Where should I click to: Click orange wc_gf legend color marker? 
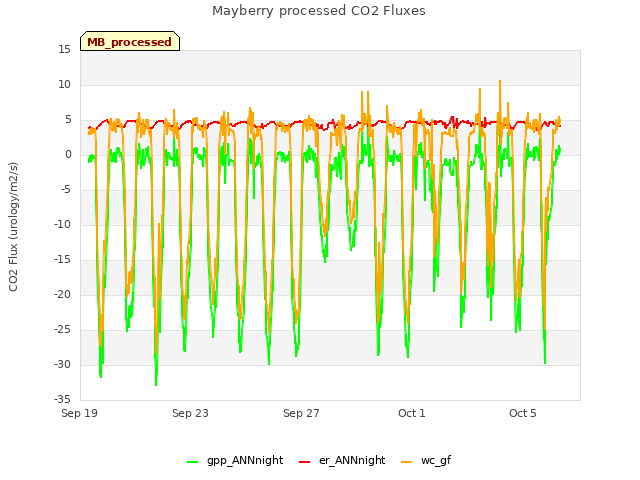(407, 462)
